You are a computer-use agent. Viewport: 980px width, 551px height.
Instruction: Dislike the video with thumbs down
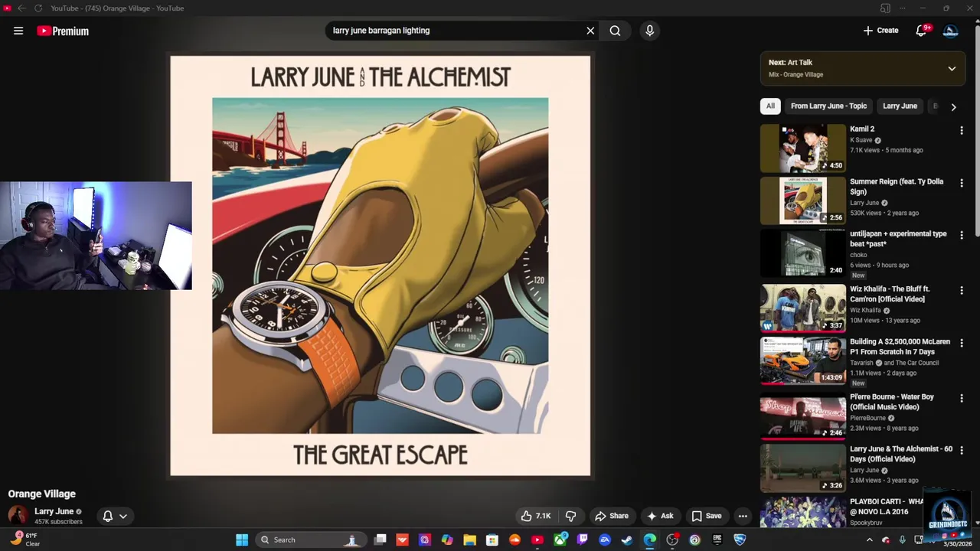pos(570,516)
